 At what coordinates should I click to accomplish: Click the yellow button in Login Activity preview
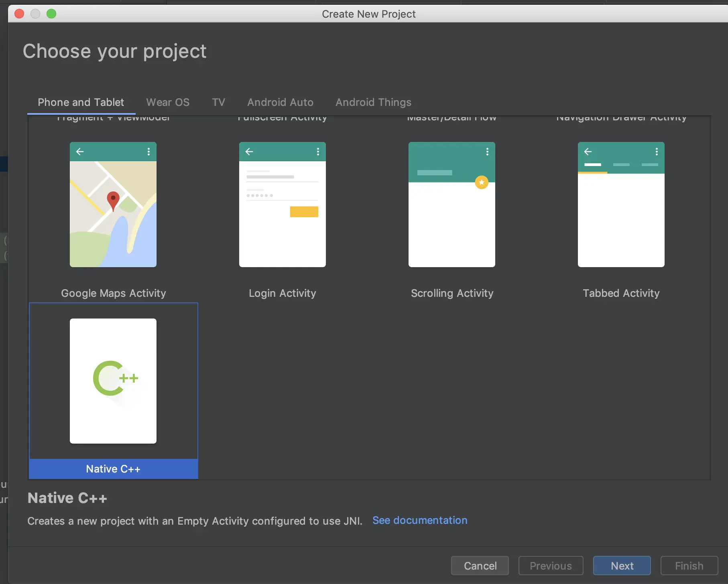(x=304, y=212)
